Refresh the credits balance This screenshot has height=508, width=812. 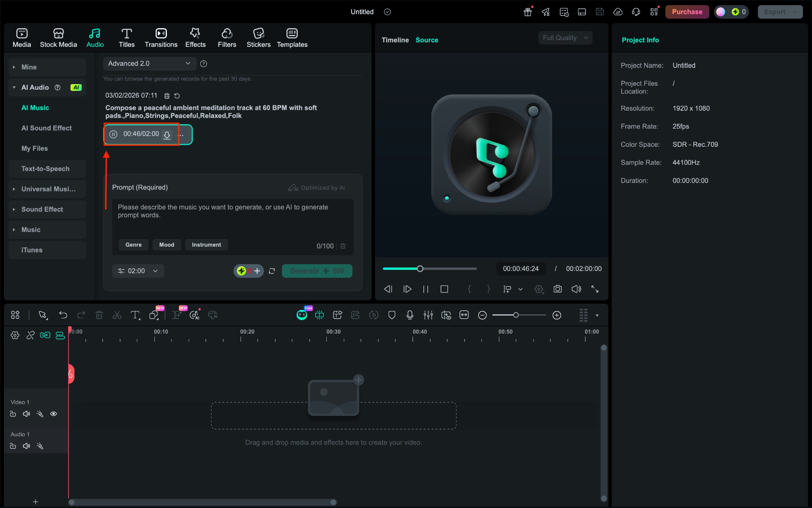pos(272,271)
